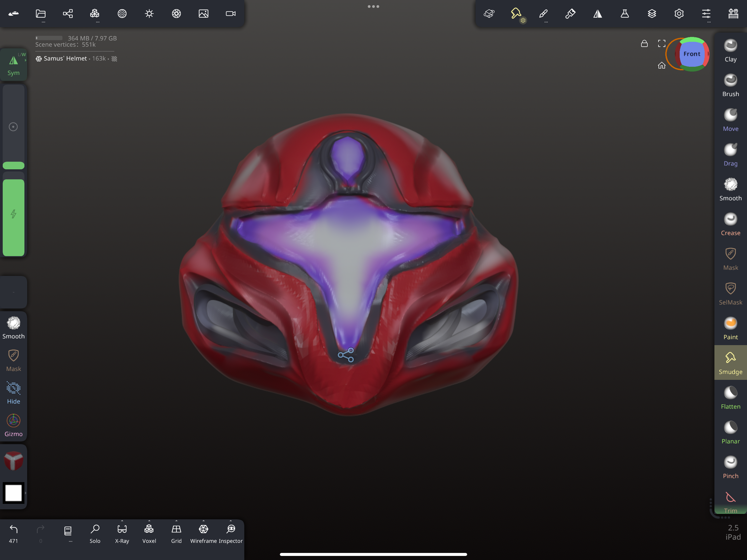Open the Symmetry settings menu in top bar
The image size is (747, 560).
(598, 14)
